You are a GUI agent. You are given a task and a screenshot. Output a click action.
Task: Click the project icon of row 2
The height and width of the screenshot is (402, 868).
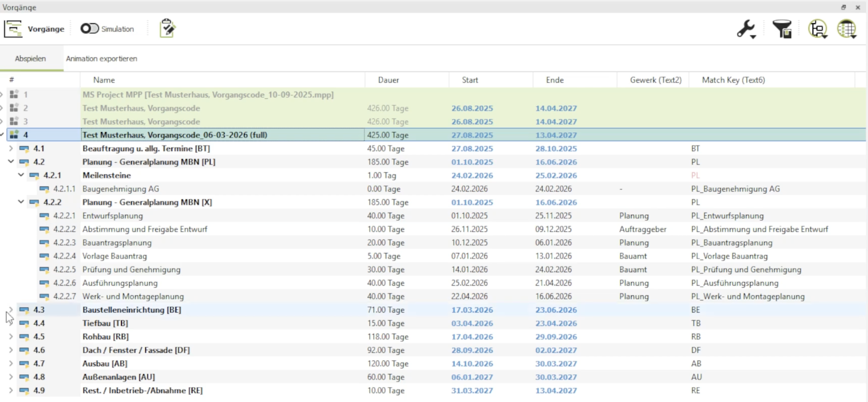[14, 108]
